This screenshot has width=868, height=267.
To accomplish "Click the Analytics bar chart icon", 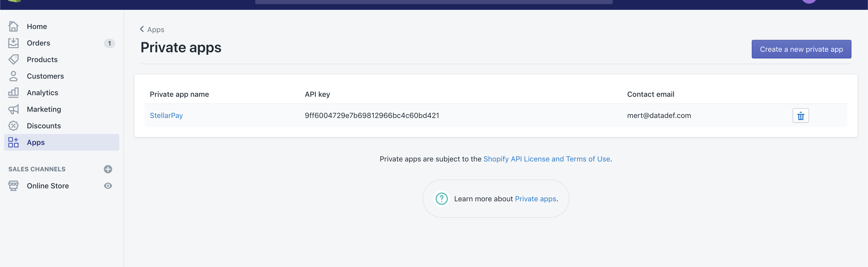I will [x=13, y=92].
